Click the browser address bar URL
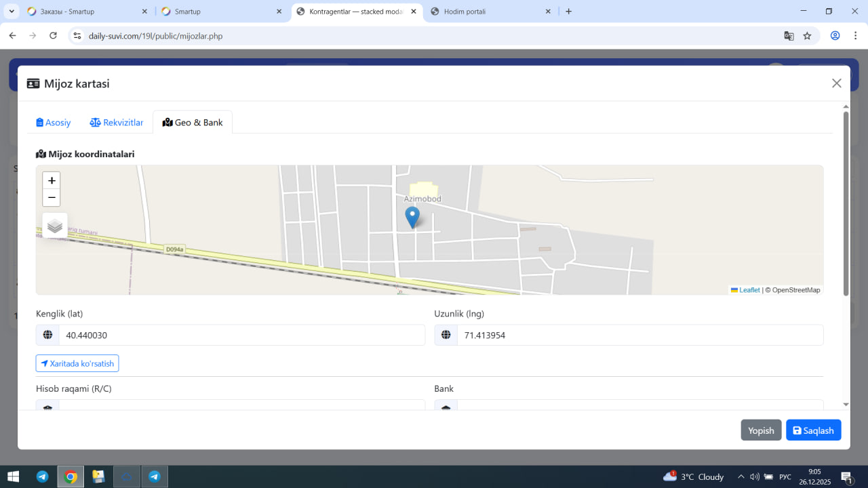 tap(156, 36)
